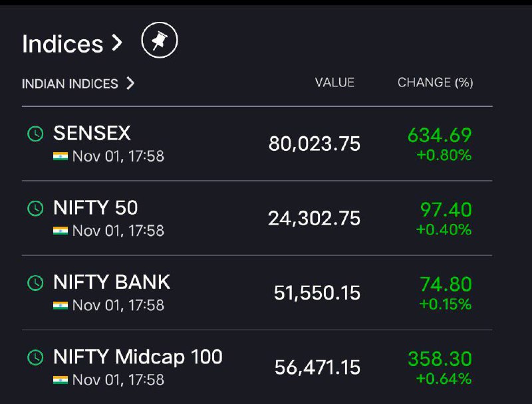Open the INDIAN INDICES list link
Screen dimensions: 532x404
click(x=70, y=84)
